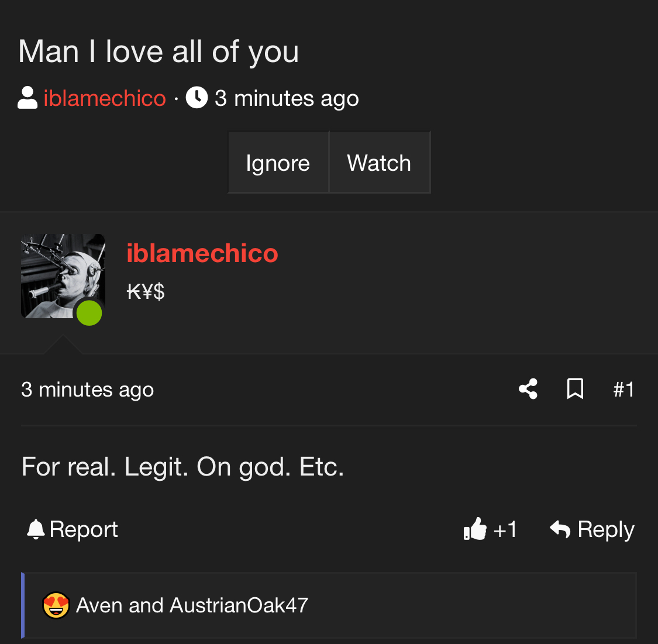Click the post's 3 minutes ago timestamp

88,390
